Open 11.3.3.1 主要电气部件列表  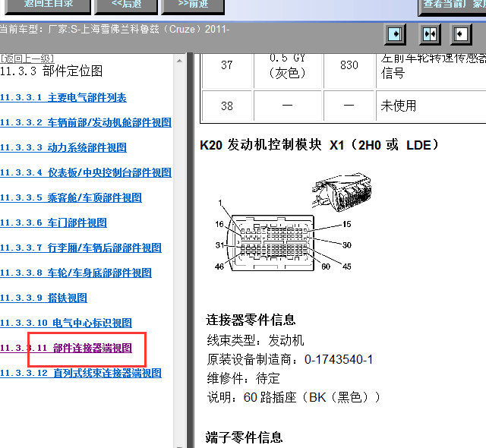click(x=63, y=98)
